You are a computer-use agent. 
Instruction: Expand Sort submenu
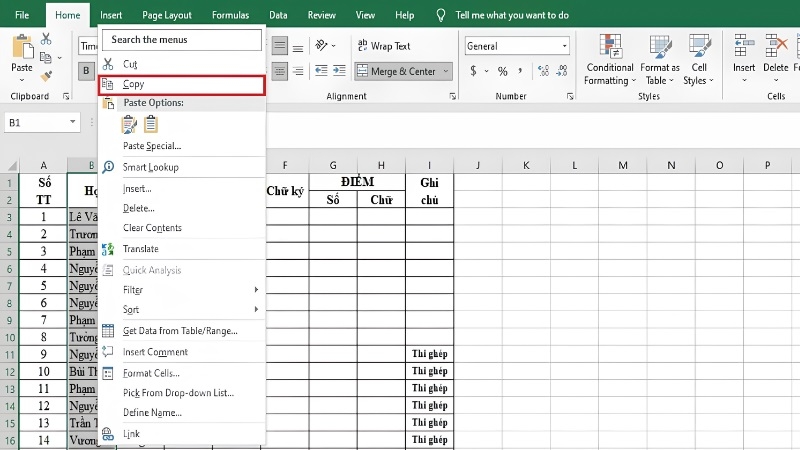point(182,310)
